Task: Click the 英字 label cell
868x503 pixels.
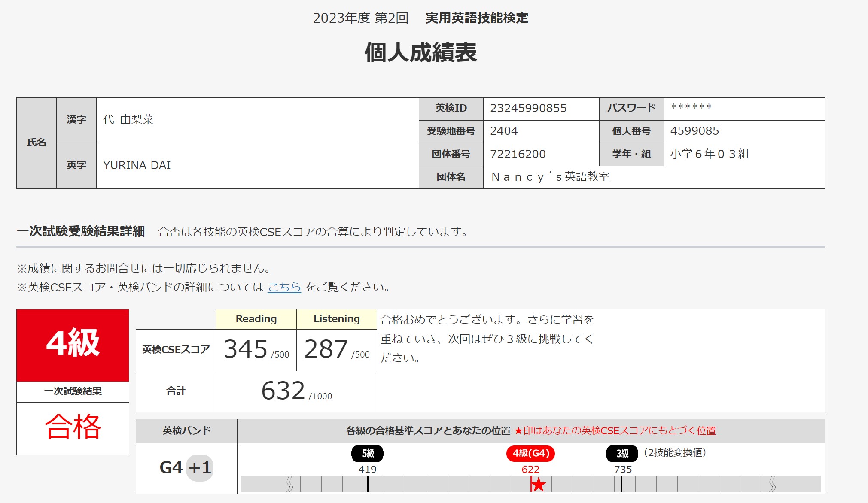Action: 76,166
